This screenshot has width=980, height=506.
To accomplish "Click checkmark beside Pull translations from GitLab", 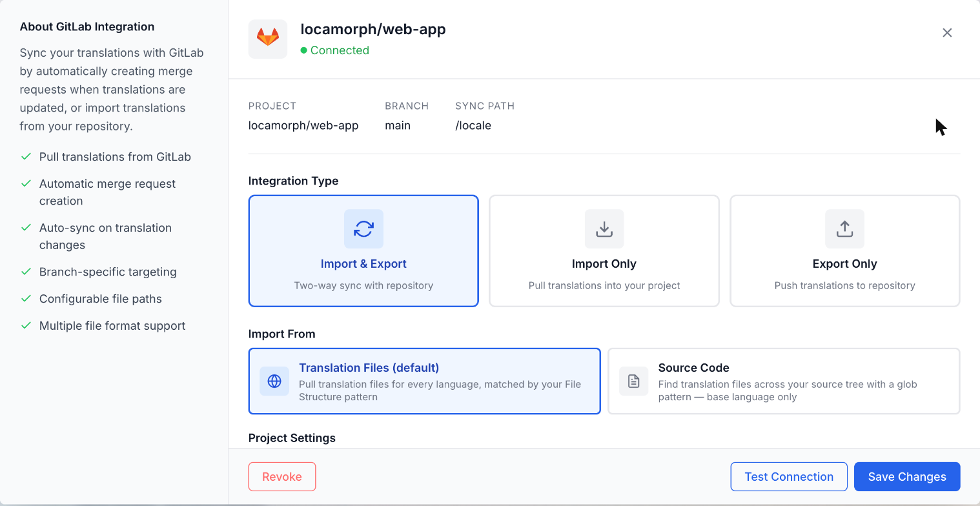I will pos(26,157).
